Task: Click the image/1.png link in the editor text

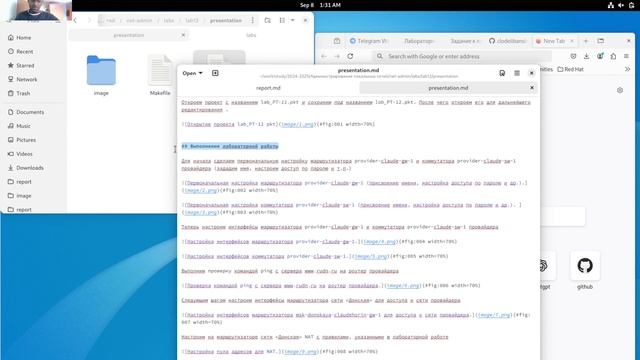Action: pyautogui.click(x=298, y=124)
